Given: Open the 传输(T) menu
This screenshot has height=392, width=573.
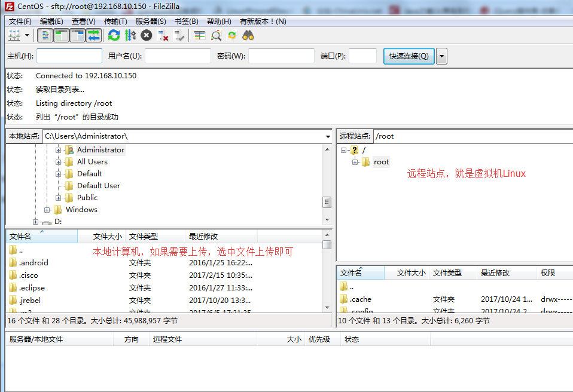Looking at the screenshot, I should [115, 21].
